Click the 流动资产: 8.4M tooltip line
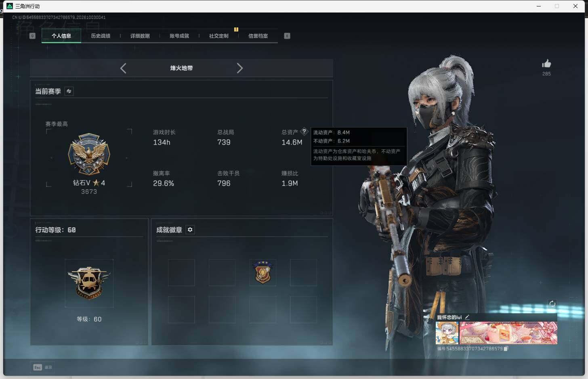This screenshot has height=379, width=588. [332, 132]
